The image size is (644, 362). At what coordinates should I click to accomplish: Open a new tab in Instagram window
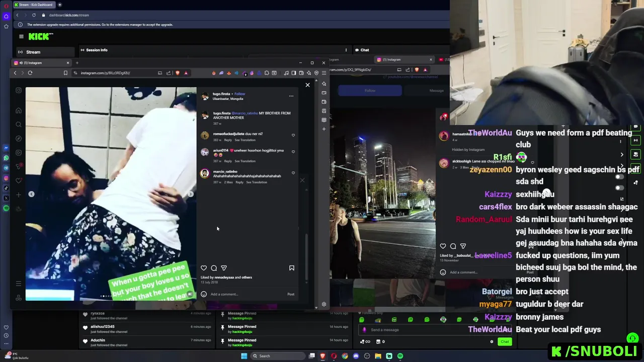(x=77, y=63)
